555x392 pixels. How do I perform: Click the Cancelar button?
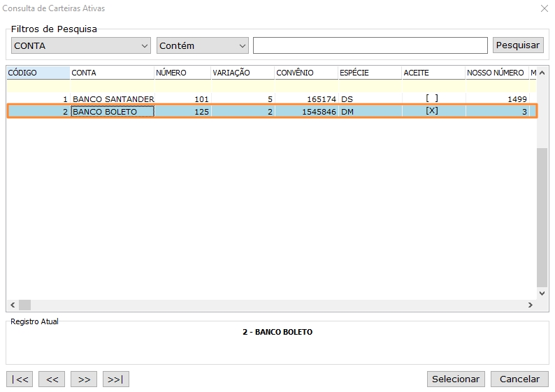[519, 379]
